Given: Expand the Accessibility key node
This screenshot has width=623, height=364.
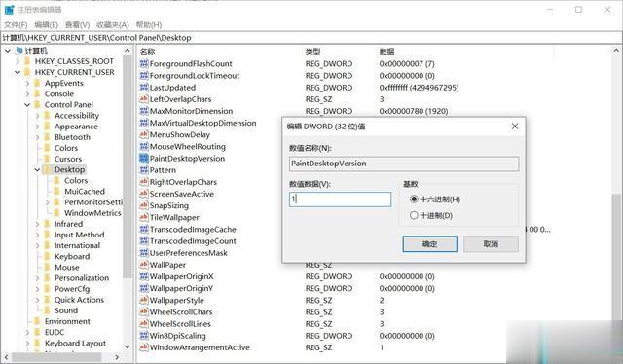Looking at the screenshot, I should [37, 116].
